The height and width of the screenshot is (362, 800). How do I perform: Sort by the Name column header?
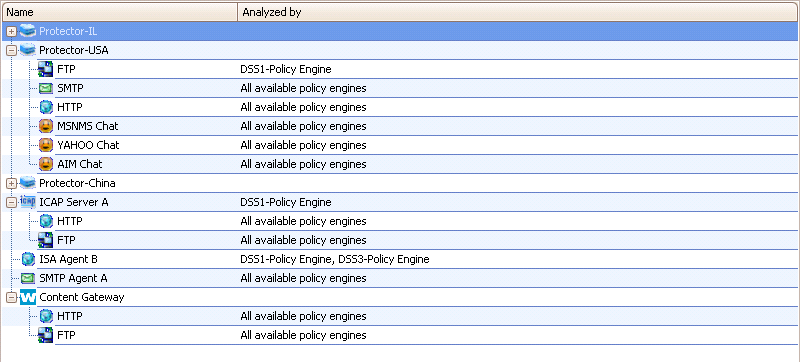pyautogui.click(x=120, y=12)
